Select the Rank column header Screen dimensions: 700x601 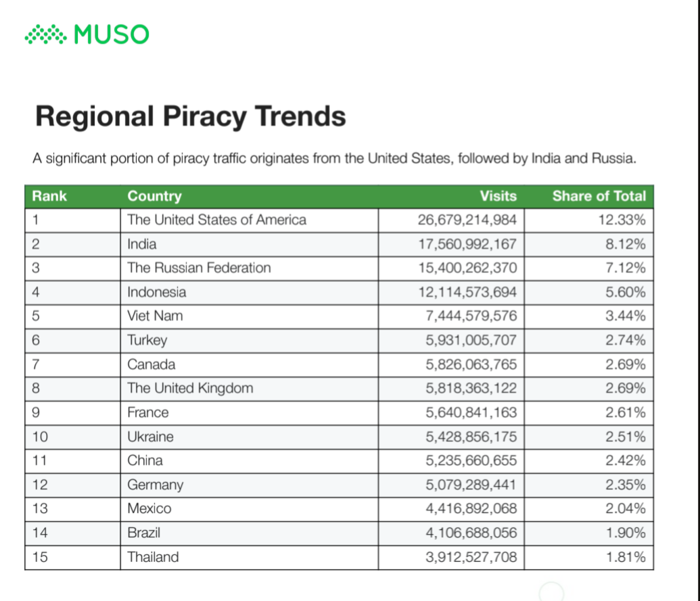pos(49,196)
